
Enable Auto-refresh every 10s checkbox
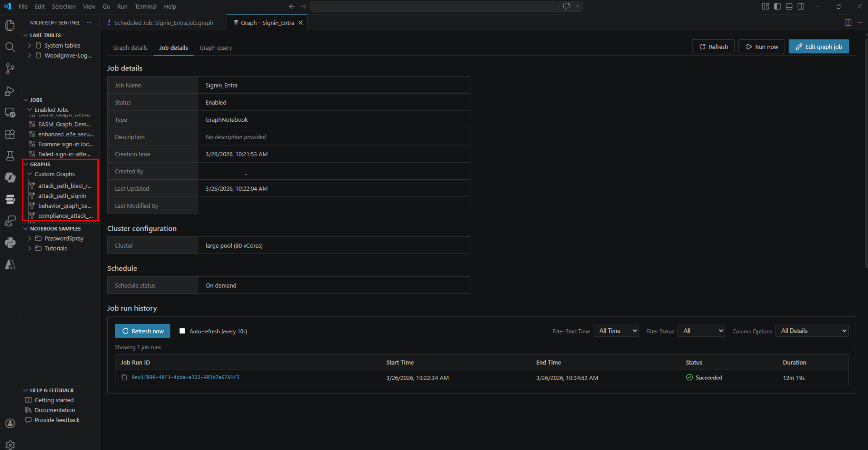(x=182, y=331)
